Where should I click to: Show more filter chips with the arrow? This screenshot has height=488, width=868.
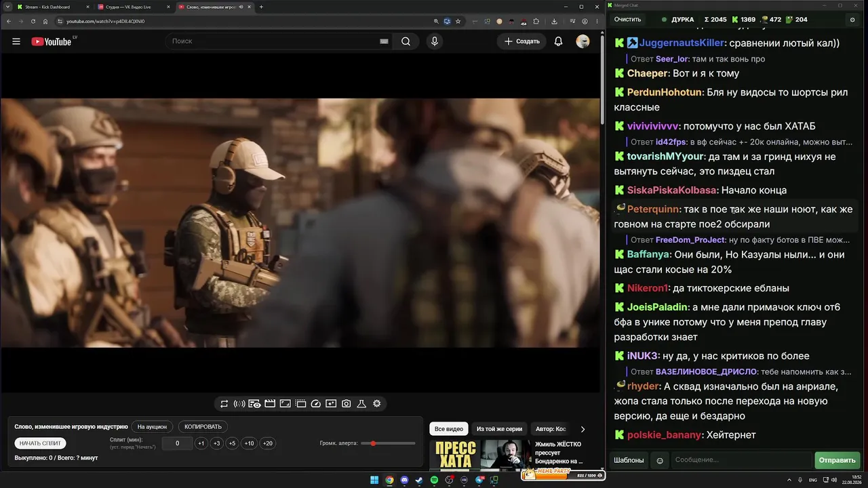[583, 429]
